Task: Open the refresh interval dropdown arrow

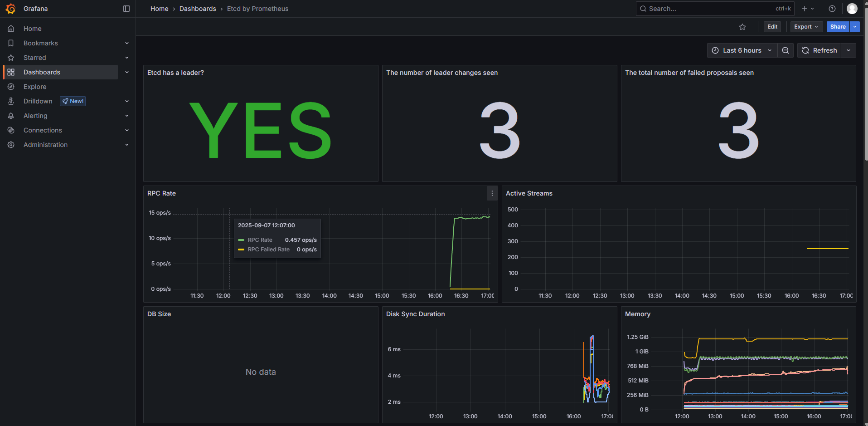Action: point(849,50)
